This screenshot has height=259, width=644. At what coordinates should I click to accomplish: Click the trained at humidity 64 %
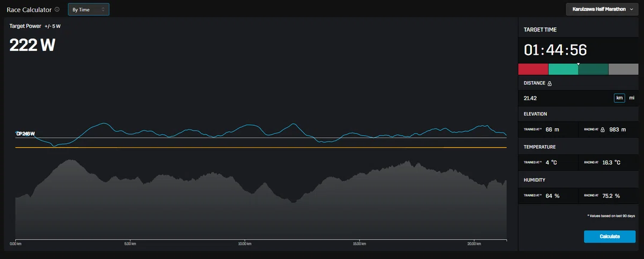pyautogui.click(x=552, y=196)
